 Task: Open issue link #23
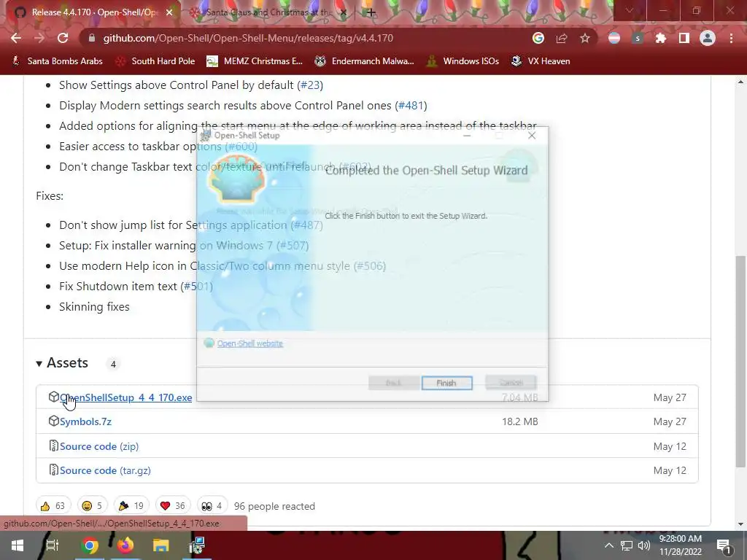tap(309, 85)
